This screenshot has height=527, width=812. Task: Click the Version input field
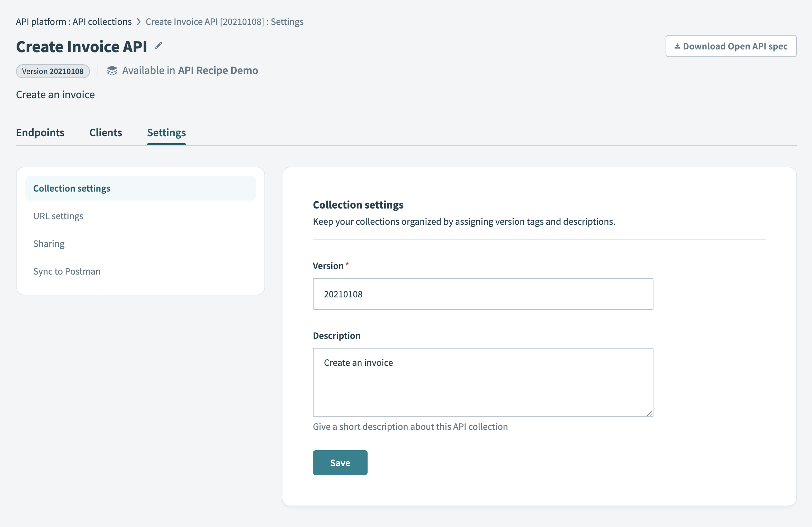483,293
